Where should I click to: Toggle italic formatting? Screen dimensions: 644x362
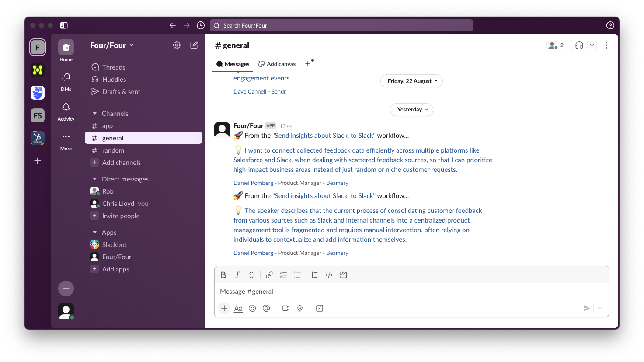237,275
